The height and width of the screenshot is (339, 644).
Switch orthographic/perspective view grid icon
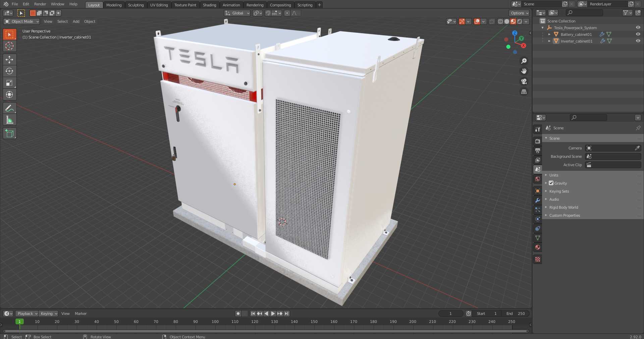[x=524, y=91]
